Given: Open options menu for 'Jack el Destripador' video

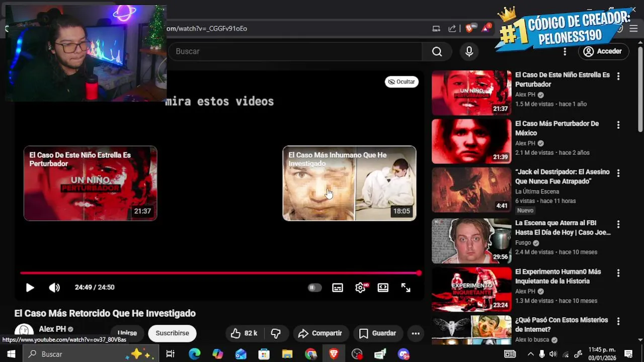Looking at the screenshot, I should click(x=618, y=173).
